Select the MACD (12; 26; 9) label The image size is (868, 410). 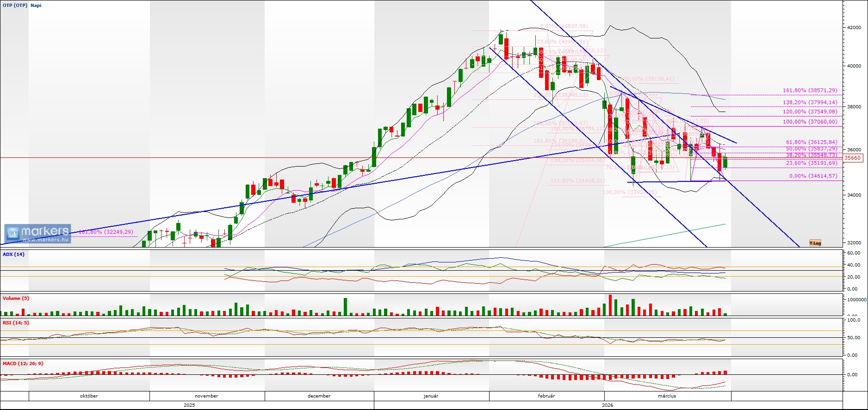[x=23, y=363]
